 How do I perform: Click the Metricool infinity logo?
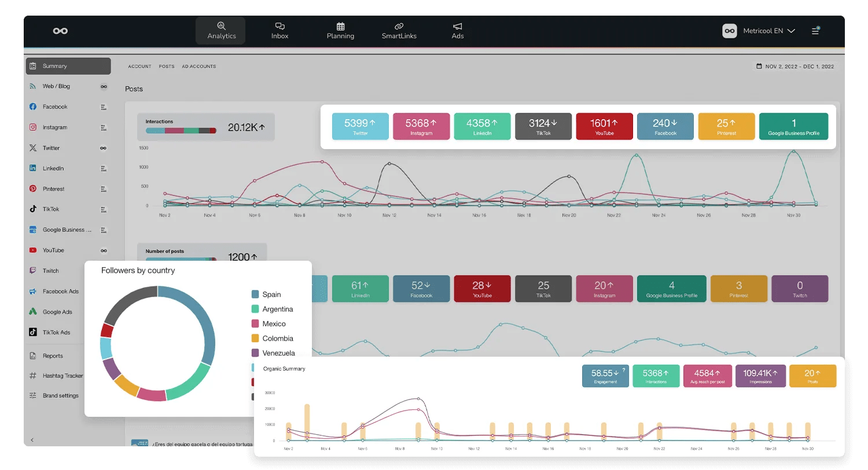point(60,31)
